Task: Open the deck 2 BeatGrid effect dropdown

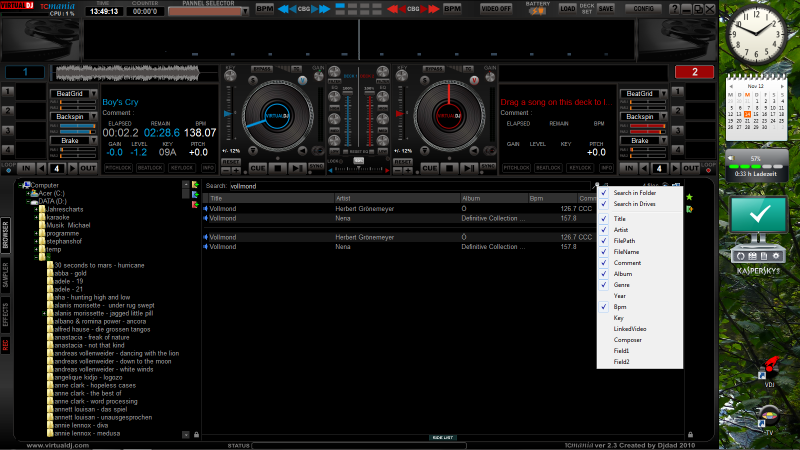Action: coord(663,94)
